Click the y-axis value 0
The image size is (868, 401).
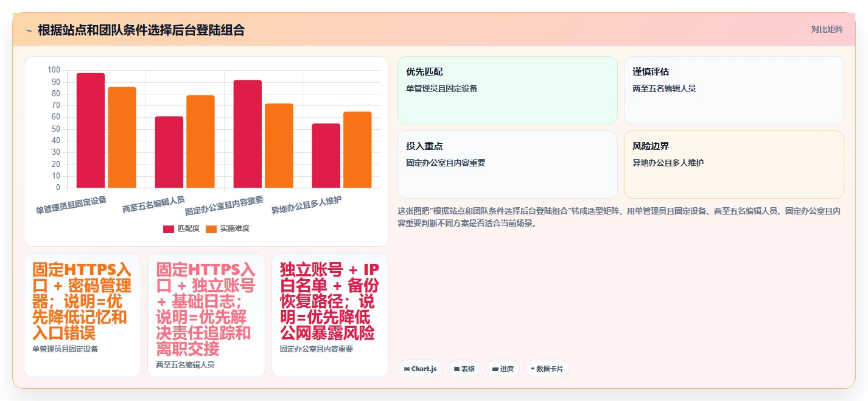58,188
